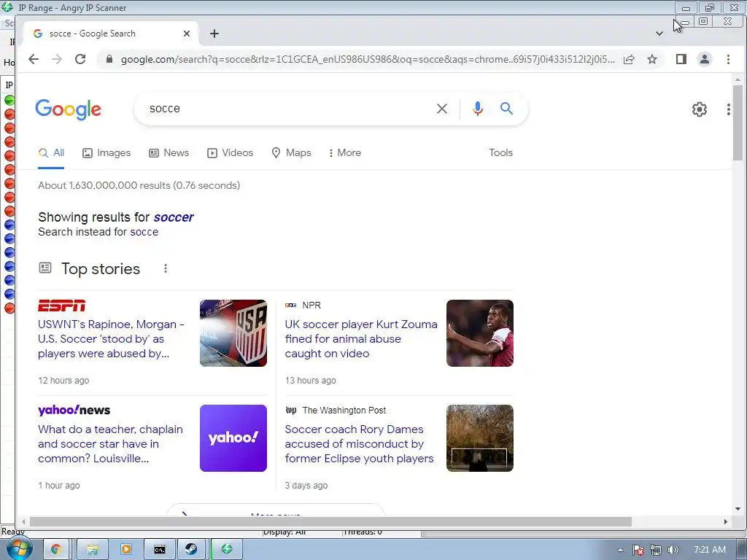This screenshot has height=560, width=747.
Task: Open ESPN story about USWNT's Rapinoe
Action: (x=111, y=339)
